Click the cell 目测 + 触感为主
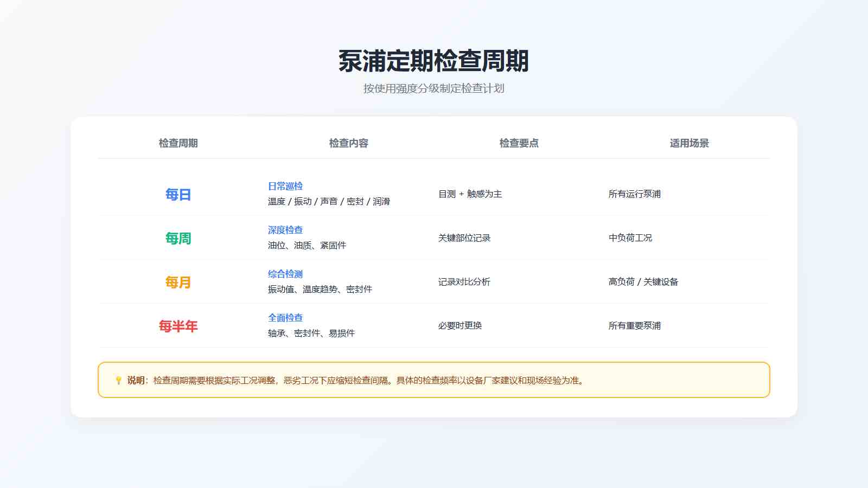The height and width of the screenshot is (488, 868). tap(470, 194)
